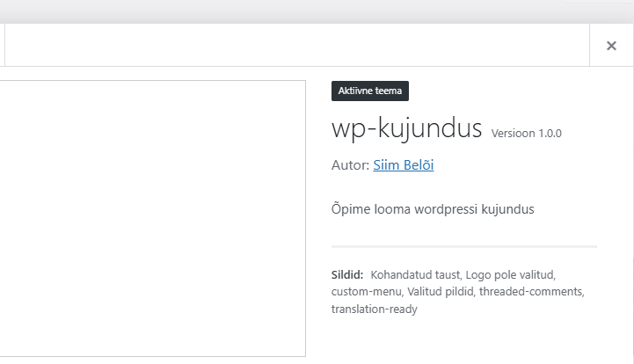Click the Autor: label
The width and height of the screenshot is (634, 364).
350,165
